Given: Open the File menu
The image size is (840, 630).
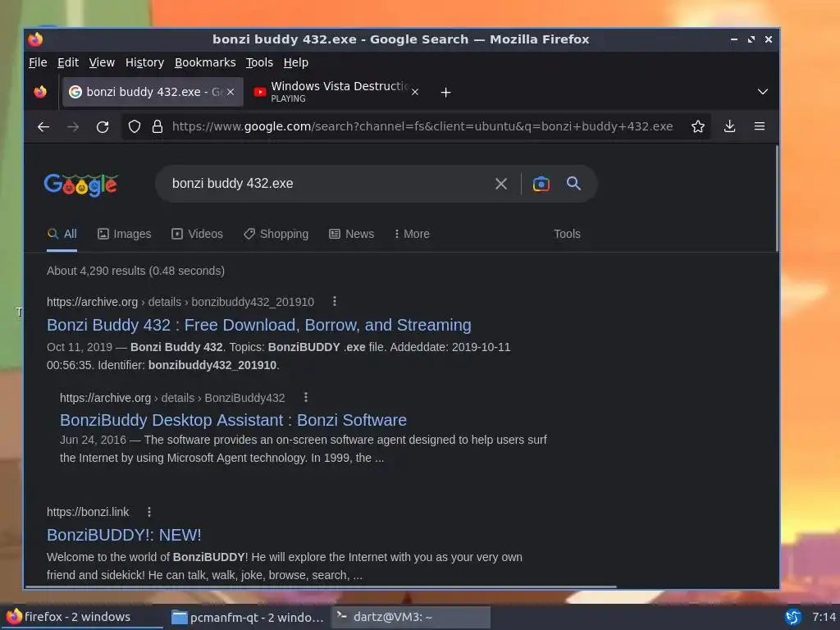Looking at the screenshot, I should tap(38, 62).
